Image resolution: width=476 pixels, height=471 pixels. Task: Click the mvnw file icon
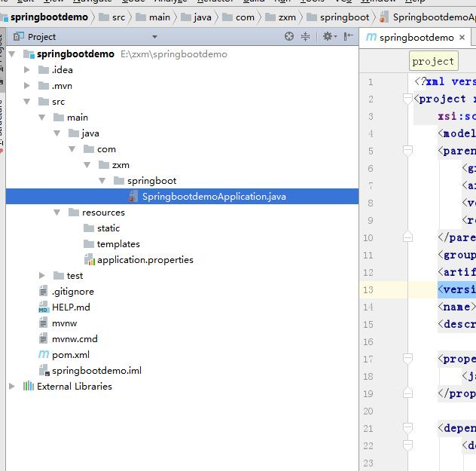tap(44, 323)
